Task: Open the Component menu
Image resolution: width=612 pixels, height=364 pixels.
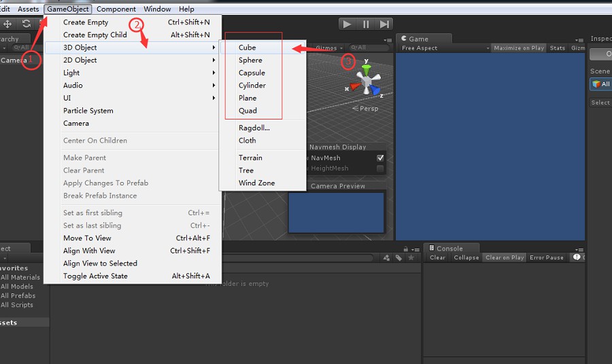Action: [116, 9]
